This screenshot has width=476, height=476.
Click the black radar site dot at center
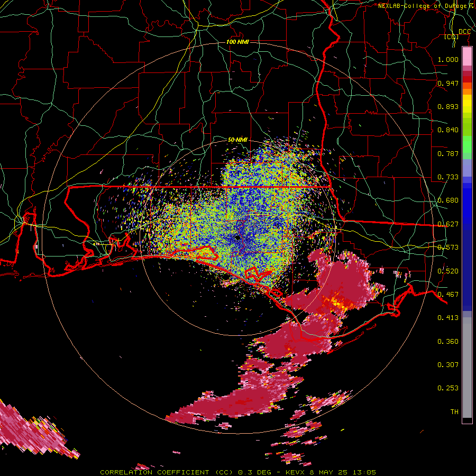pyautogui.click(x=237, y=237)
